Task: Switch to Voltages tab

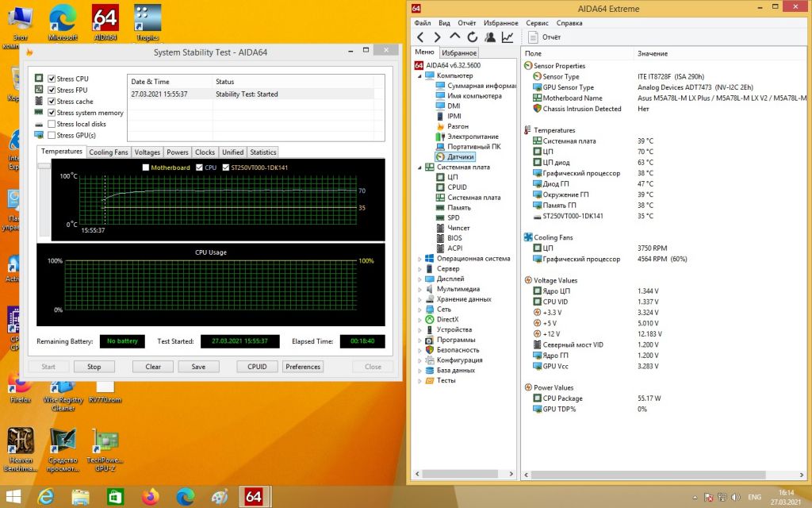Action: (147, 152)
